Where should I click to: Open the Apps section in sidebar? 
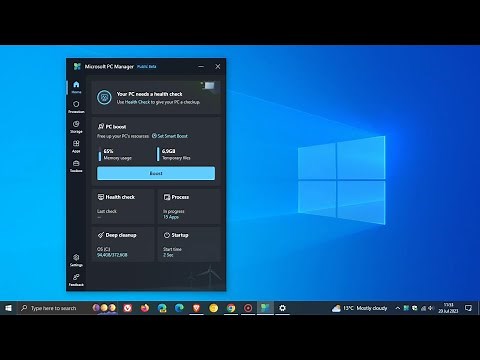coord(76,146)
